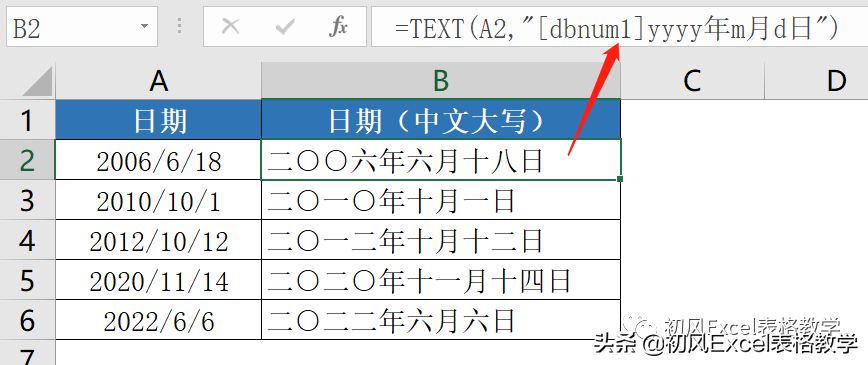Select row 5 header
868x365 pixels.
pos(28,280)
